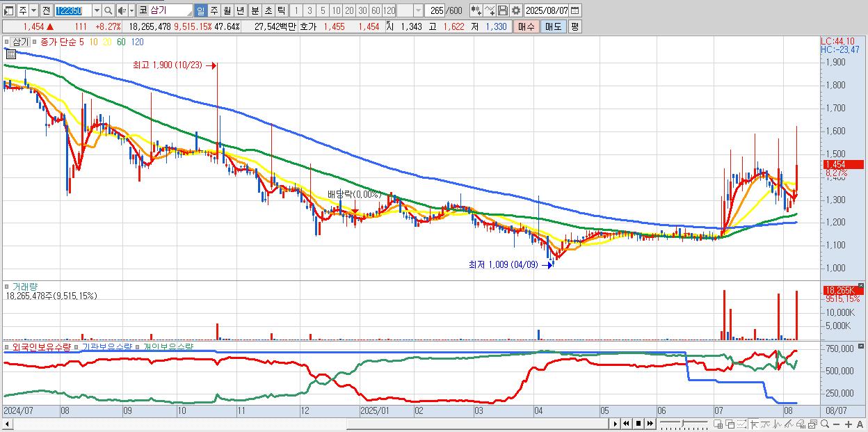Viewport: 868px width, 432px height.
Task: Zoom out with the minus icon
Action: tap(837, 424)
